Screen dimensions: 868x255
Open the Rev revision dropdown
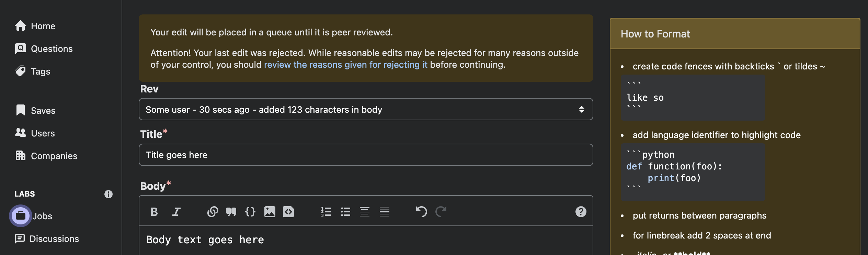[366, 109]
